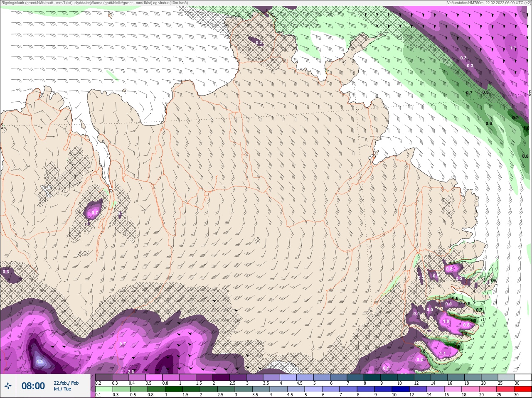Select the darkest purple 2 swatch in upper legend
Image resolution: width=532 pixels, height=398 pixels.
click(x=221, y=377)
